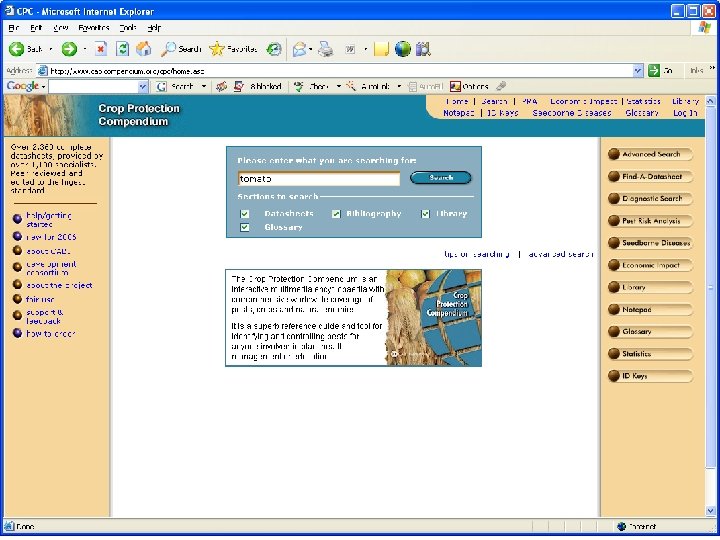
Task: Click the Research books toolbar icon
Action: click(x=423, y=49)
